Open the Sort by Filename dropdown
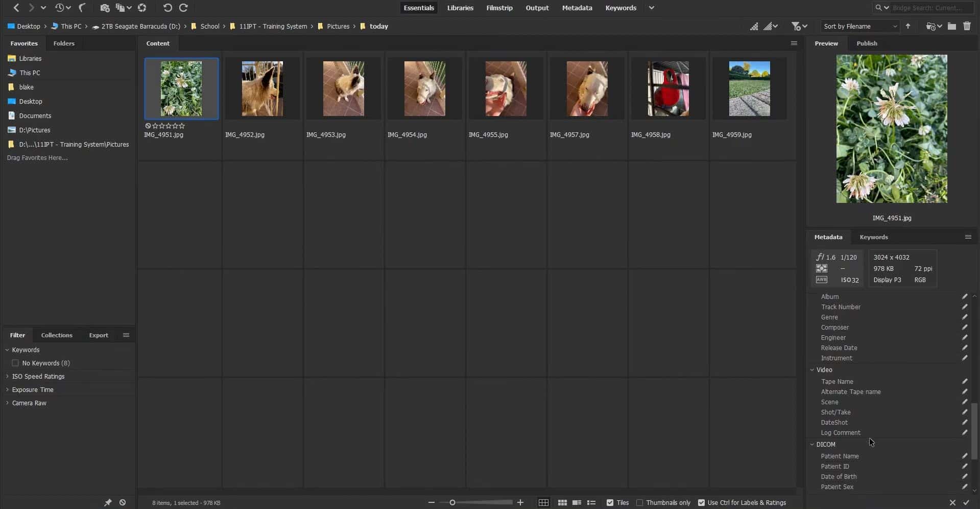The height and width of the screenshot is (509, 980). pos(860,26)
